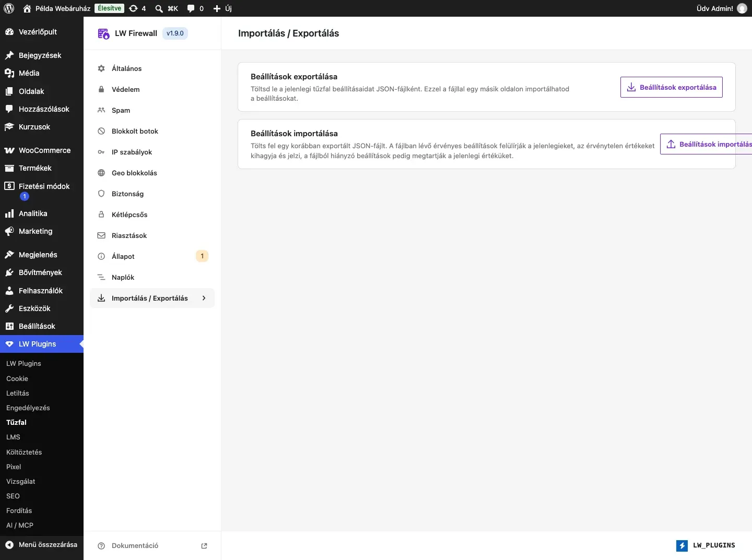The height and width of the screenshot is (560, 752).
Task: Open the Termékek menu item
Action: pos(42,168)
